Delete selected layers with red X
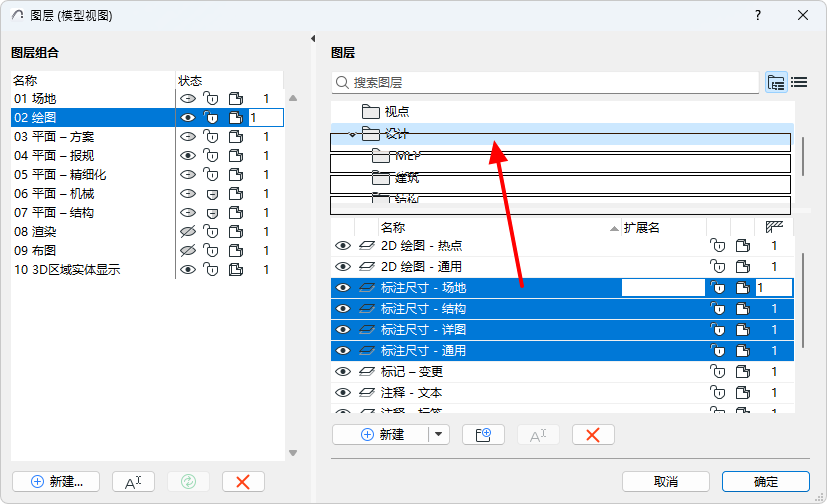This screenshot has height=504, width=827. (593, 435)
